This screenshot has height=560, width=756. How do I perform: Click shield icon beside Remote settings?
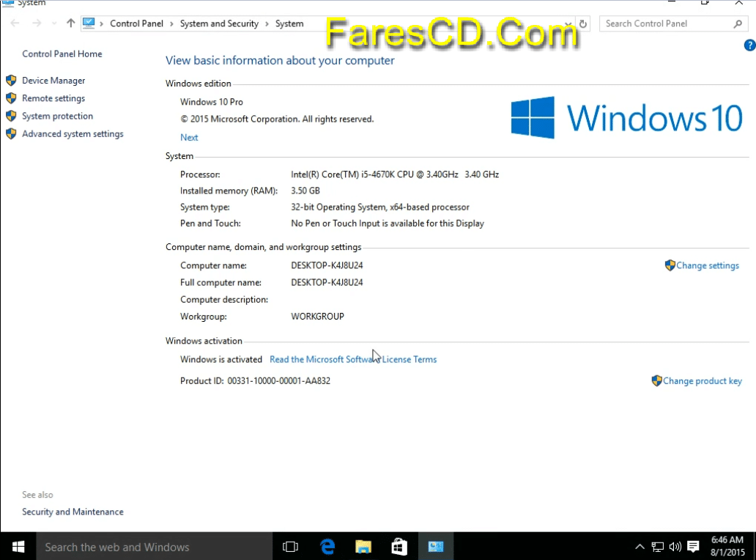point(11,98)
